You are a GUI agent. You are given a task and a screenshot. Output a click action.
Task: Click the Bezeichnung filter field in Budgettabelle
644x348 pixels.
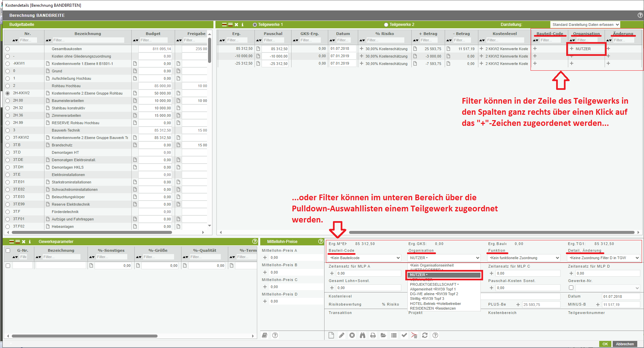88,40
